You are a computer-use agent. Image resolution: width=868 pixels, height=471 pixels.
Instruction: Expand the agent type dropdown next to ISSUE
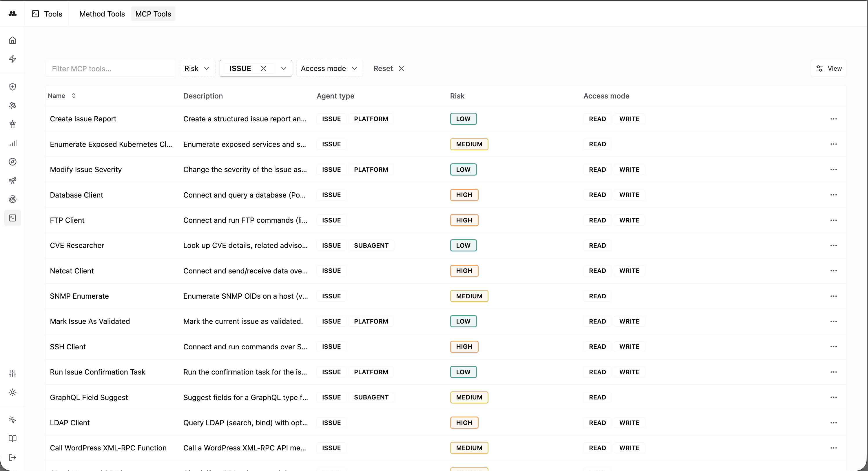tap(283, 68)
